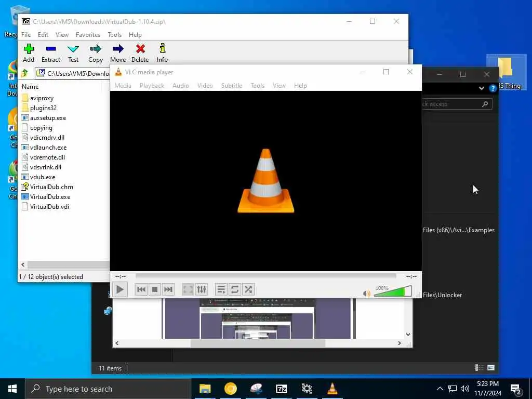Open the Tools menu in VLC
This screenshot has height=399, width=532.
(258, 86)
